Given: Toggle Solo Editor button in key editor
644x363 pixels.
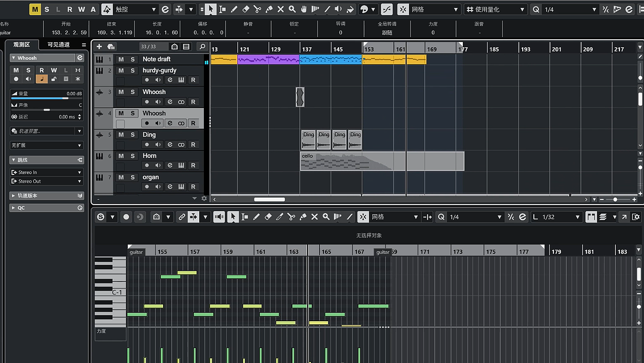Looking at the screenshot, I should [x=101, y=217].
